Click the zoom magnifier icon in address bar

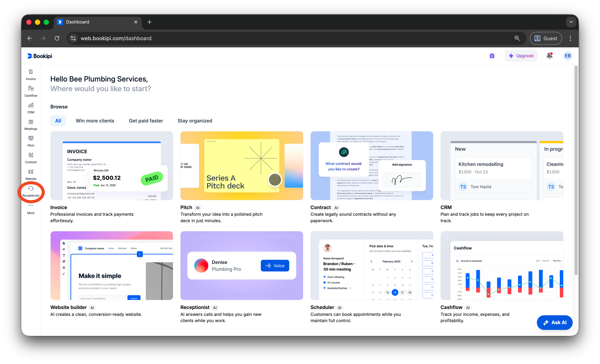[517, 38]
